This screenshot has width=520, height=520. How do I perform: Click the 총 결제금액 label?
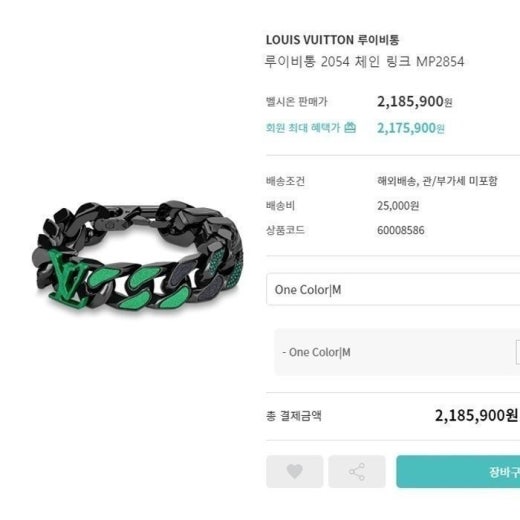294,416
